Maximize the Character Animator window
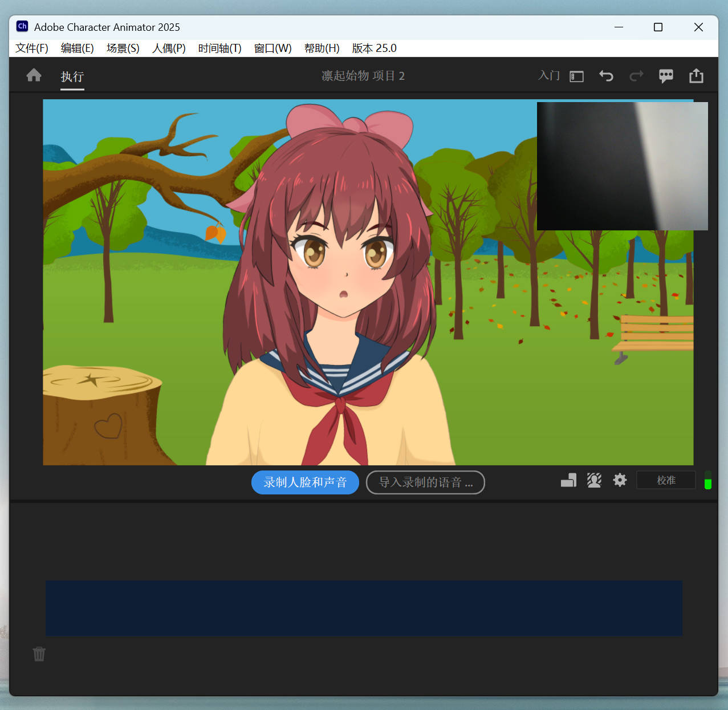728x710 pixels. tap(658, 27)
